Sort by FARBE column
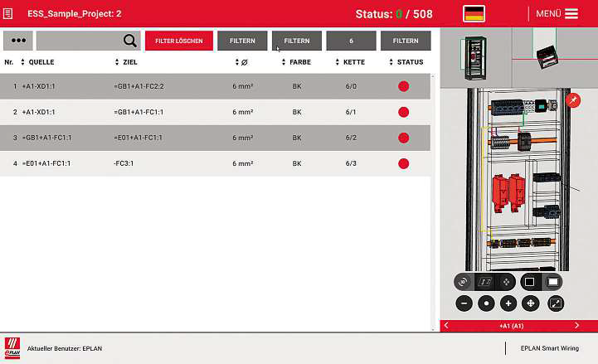Screen dimensions: 598x364 point(296,62)
